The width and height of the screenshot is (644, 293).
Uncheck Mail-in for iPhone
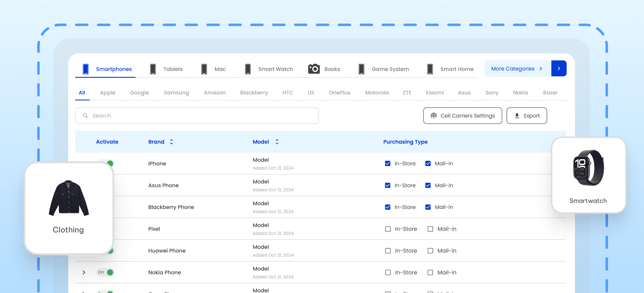tap(428, 163)
